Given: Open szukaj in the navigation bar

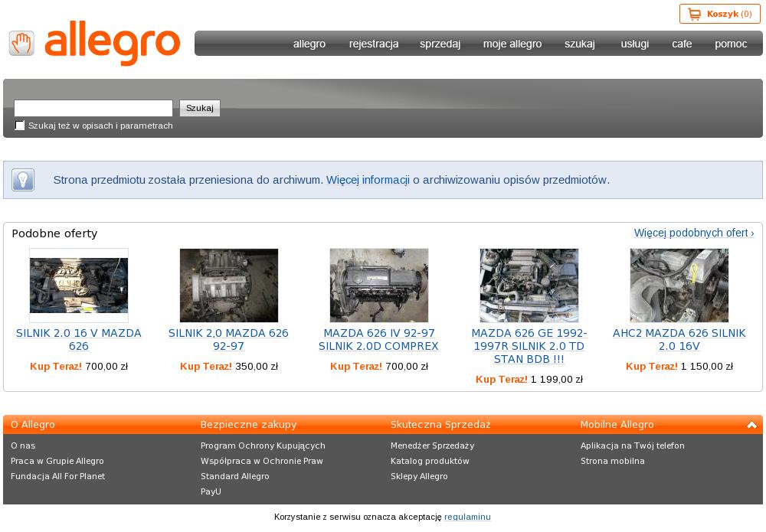Looking at the screenshot, I should (580, 44).
